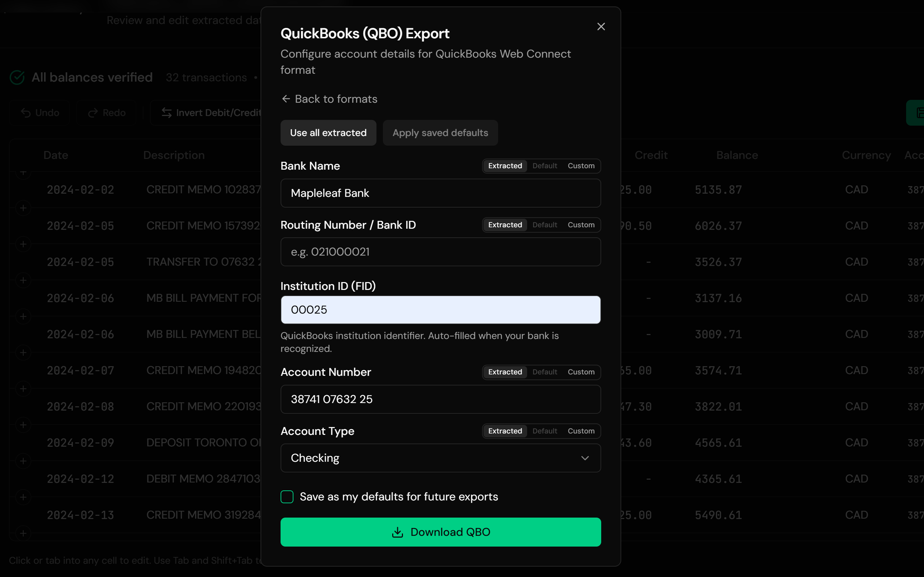Click balance cell 4365.61
Viewport: 924px width, 577px height.
[x=718, y=479]
